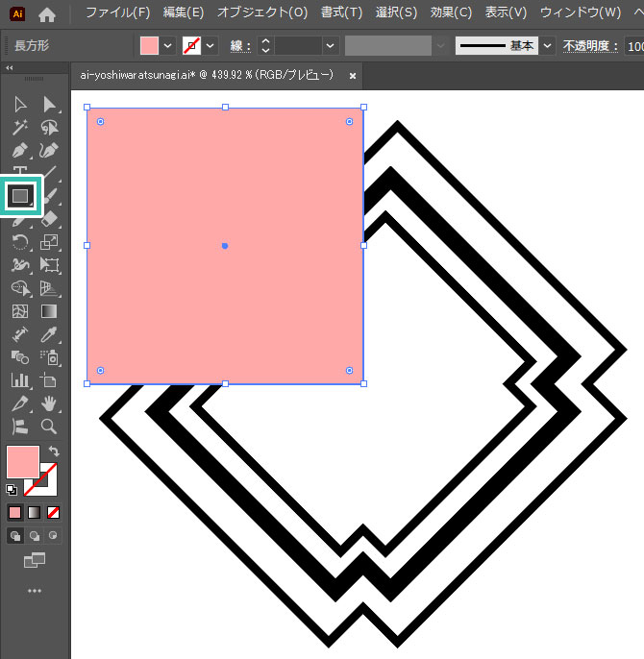Open the オブジェクト(O) menu
The height and width of the screenshot is (659, 644).
(x=261, y=12)
